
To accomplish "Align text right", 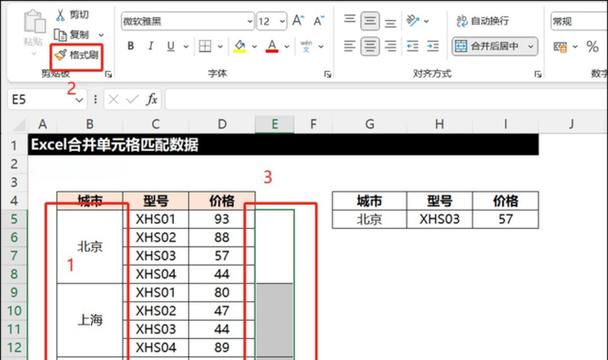I will coord(390,46).
